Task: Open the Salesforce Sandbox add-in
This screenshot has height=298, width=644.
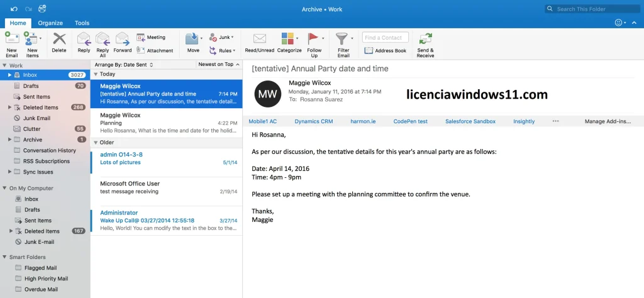Action: (470, 121)
